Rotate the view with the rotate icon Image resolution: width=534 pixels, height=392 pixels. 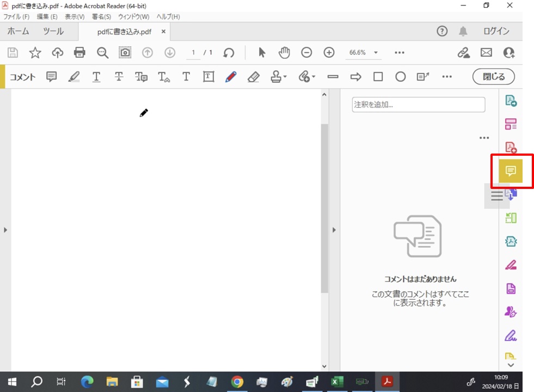coord(229,53)
